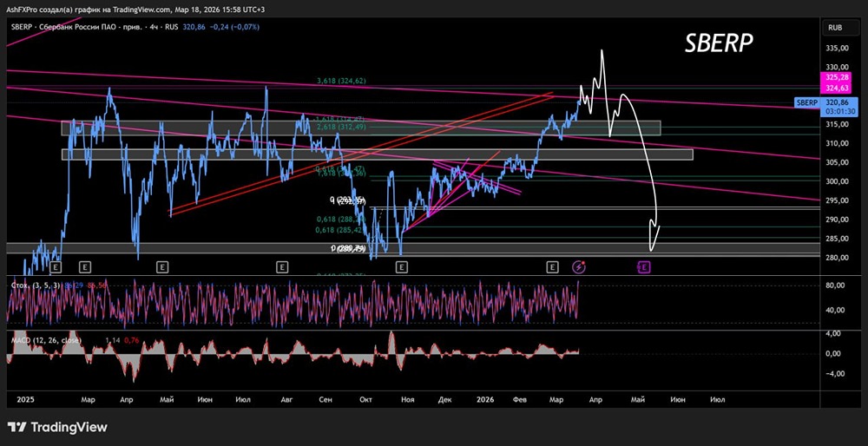Click the lightning bolt event icon
Viewport: 868px width, 446px height.
[579, 267]
